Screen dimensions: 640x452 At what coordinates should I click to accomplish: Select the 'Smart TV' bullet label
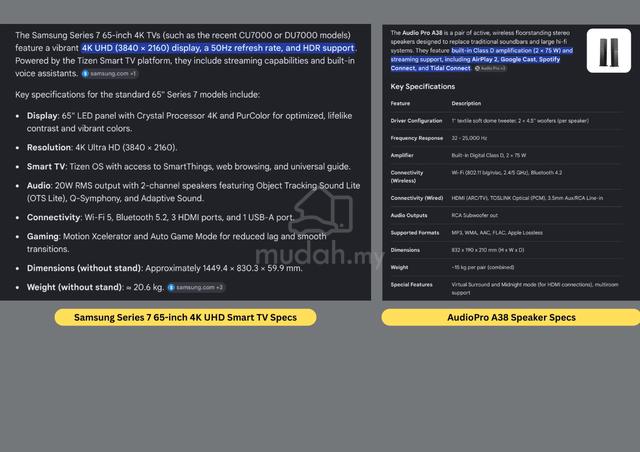click(x=46, y=167)
